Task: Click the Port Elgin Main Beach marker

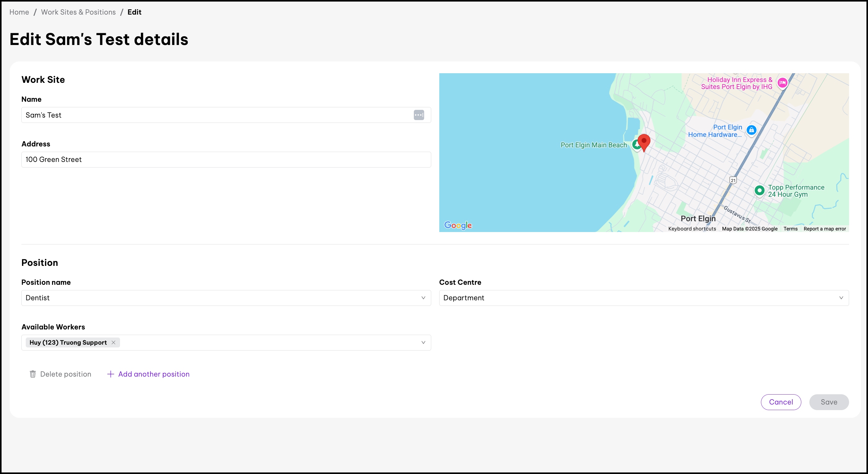Action: 636,145
